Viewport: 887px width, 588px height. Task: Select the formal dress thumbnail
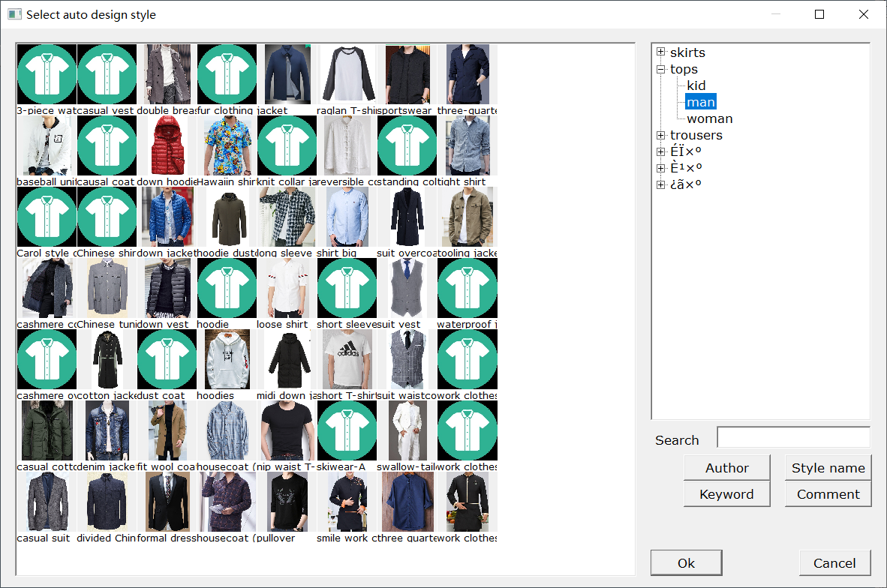click(167, 502)
